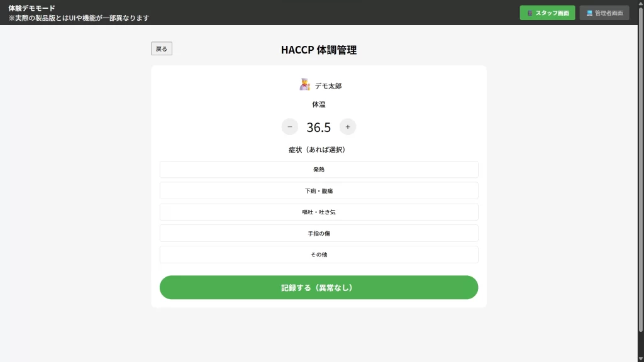The image size is (644, 362).
Task: Decrease body temperature with minus button
Action: 289,127
